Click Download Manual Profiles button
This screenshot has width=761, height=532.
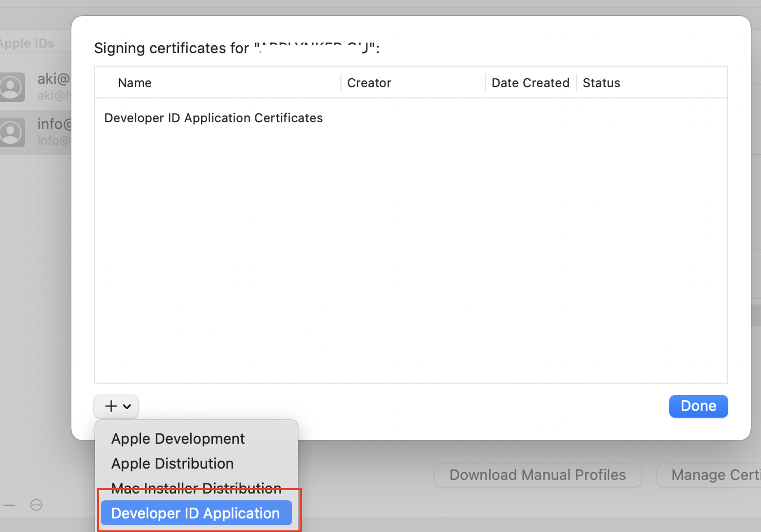[537, 475]
